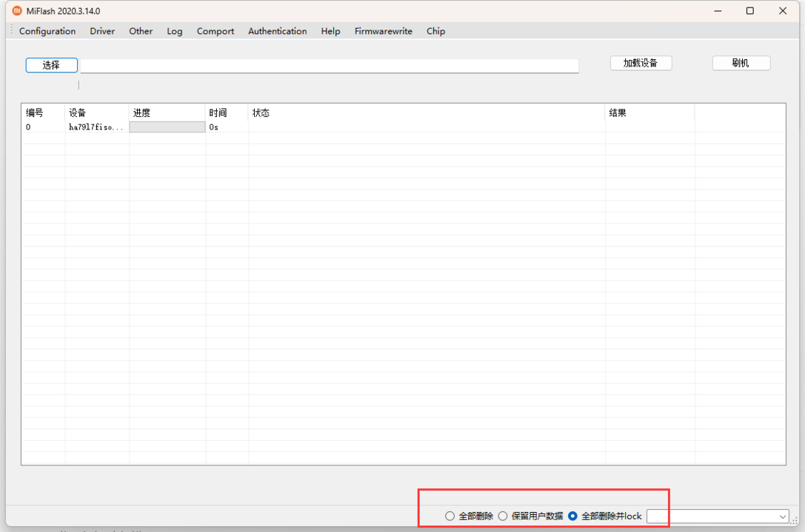This screenshot has height=532, width=805.
Task: Minimize the MiFlash window
Action: click(x=718, y=11)
